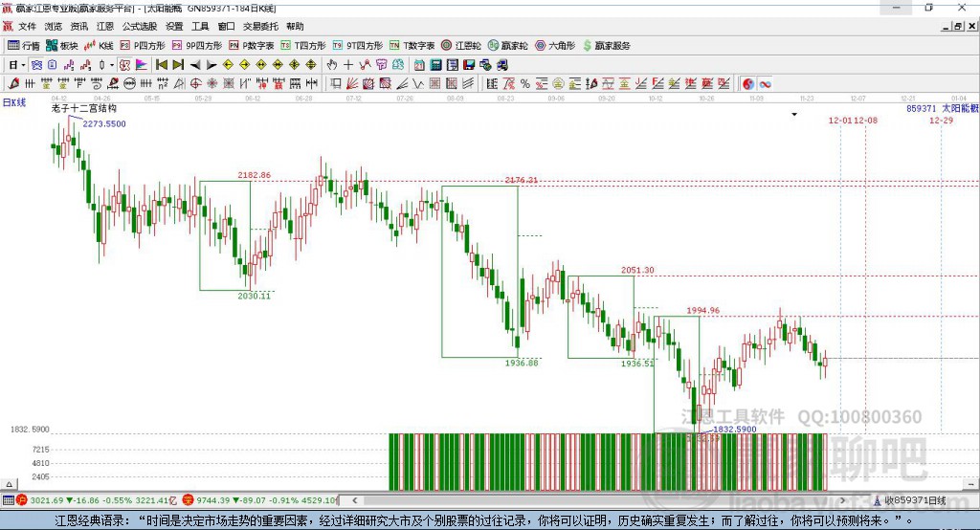980x530 pixels.
Task: Select the crosshair cursor tool
Action: [348, 64]
